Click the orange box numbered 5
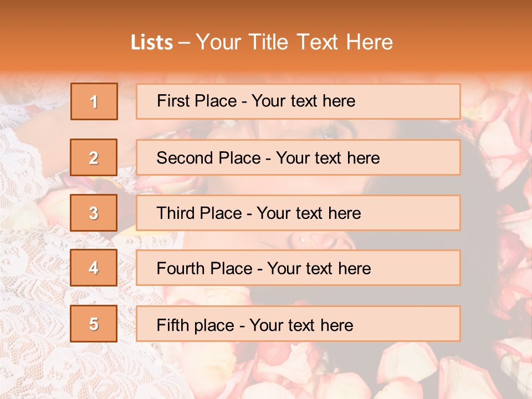Screen dimensions: 532x399 (x=94, y=323)
